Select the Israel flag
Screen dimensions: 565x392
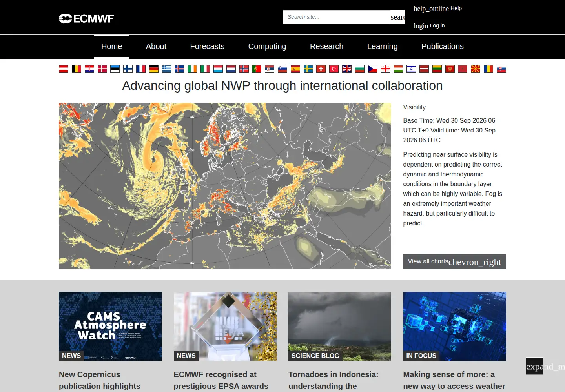[x=411, y=69]
